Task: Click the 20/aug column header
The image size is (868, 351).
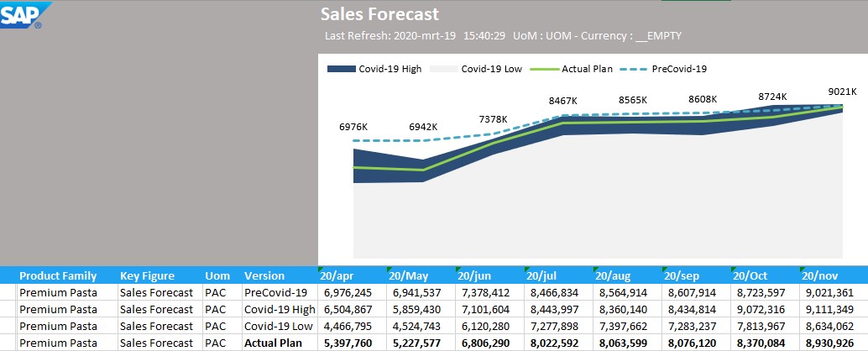Action: click(x=627, y=275)
